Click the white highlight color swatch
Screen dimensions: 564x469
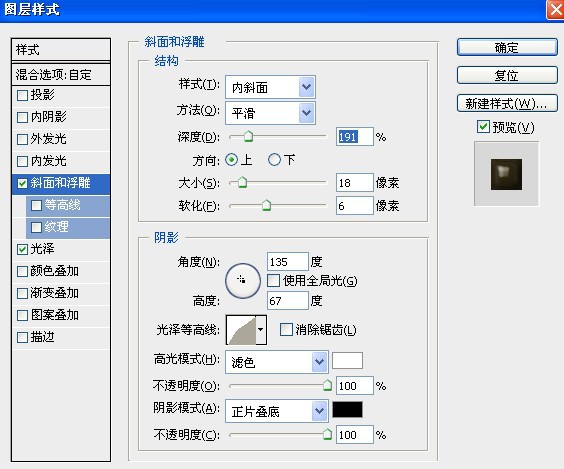point(347,361)
